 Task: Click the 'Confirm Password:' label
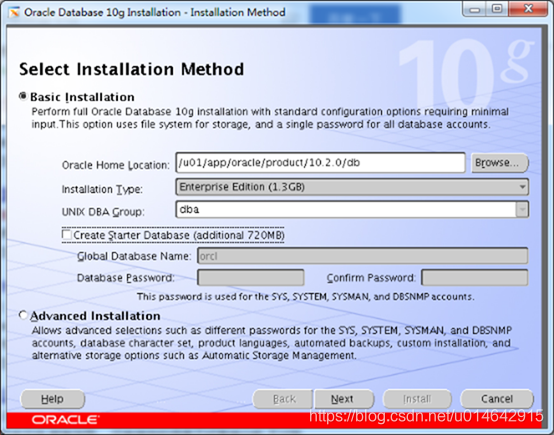pyautogui.click(x=371, y=278)
